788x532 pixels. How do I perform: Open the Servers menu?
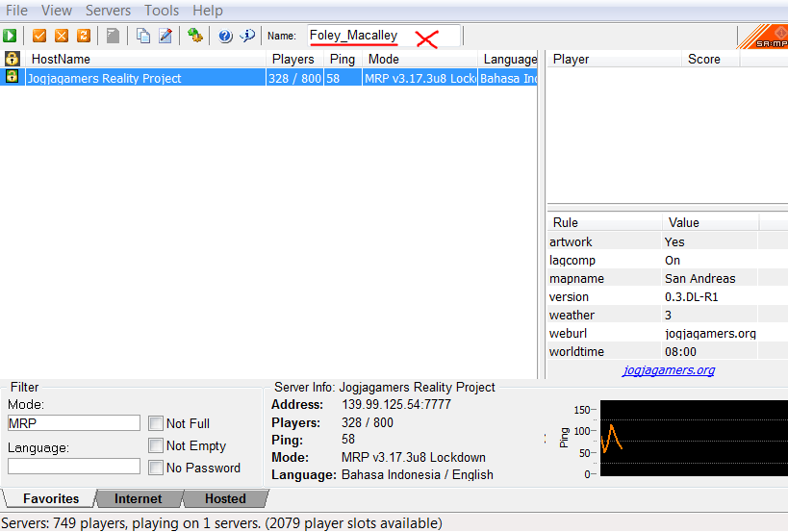(x=108, y=10)
